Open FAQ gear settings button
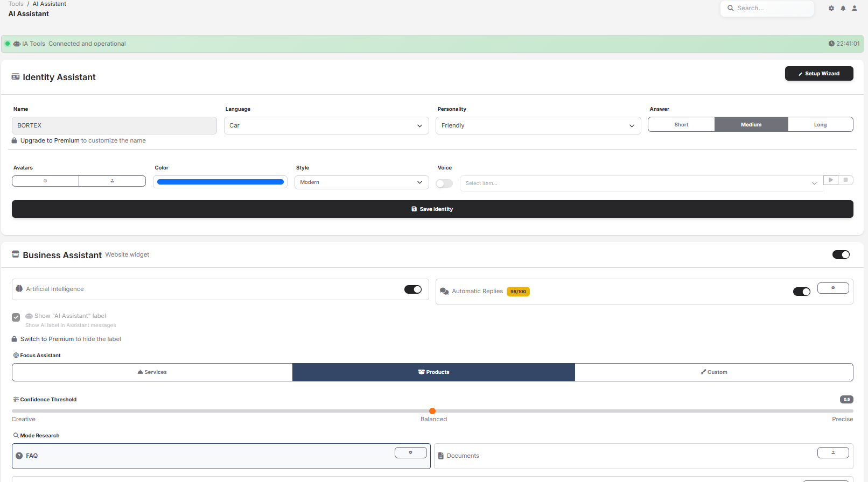The width and height of the screenshot is (868, 482). tap(410, 453)
